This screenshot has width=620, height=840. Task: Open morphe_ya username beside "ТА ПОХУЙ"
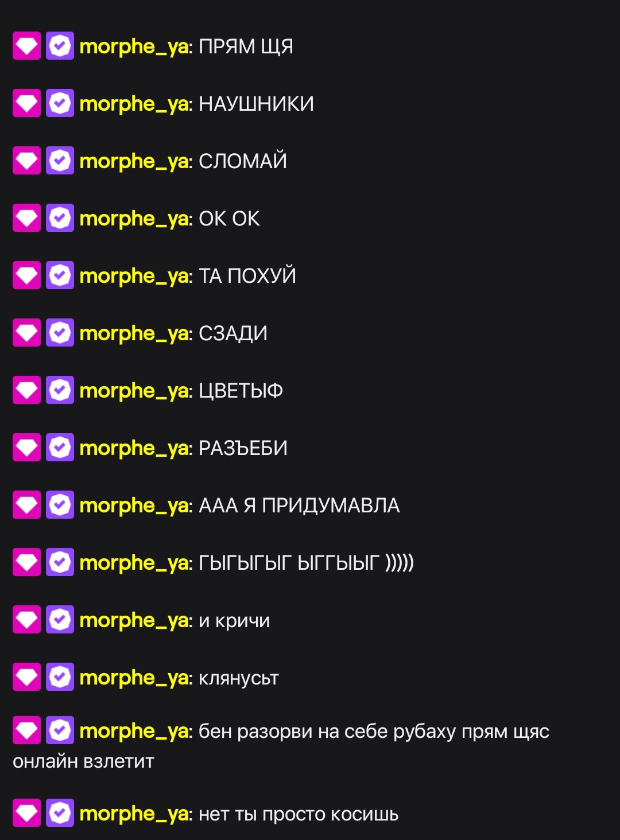pyautogui.click(x=134, y=277)
